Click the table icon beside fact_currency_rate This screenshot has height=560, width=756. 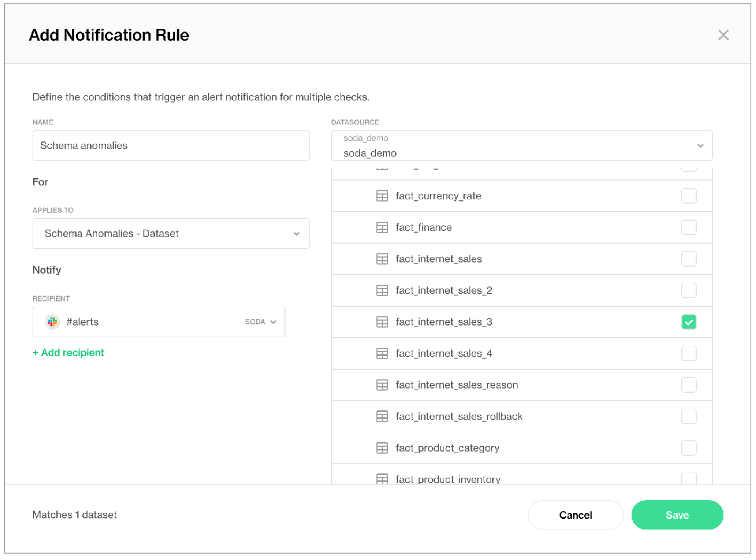pyautogui.click(x=382, y=196)
